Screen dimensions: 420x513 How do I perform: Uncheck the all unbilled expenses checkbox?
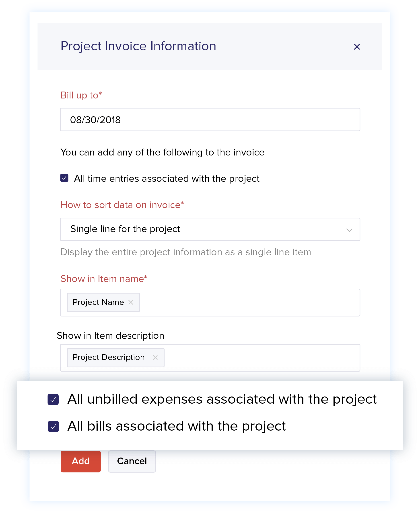tap(53, 399)
